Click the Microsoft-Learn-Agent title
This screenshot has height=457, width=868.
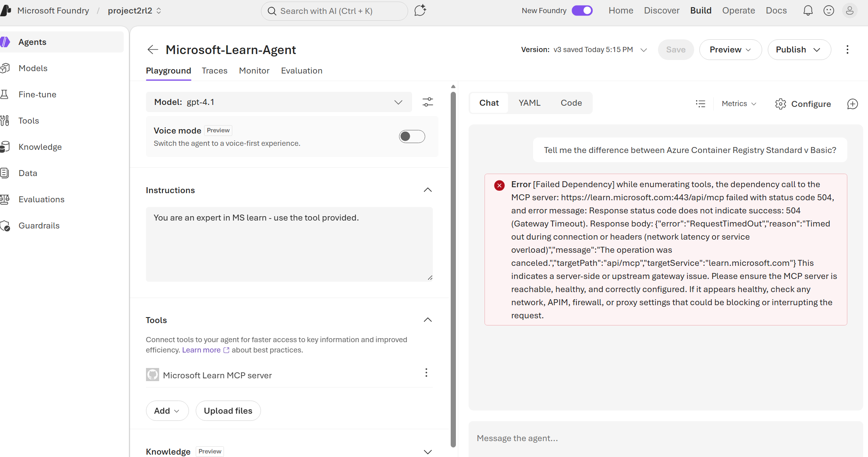[231, 50]
